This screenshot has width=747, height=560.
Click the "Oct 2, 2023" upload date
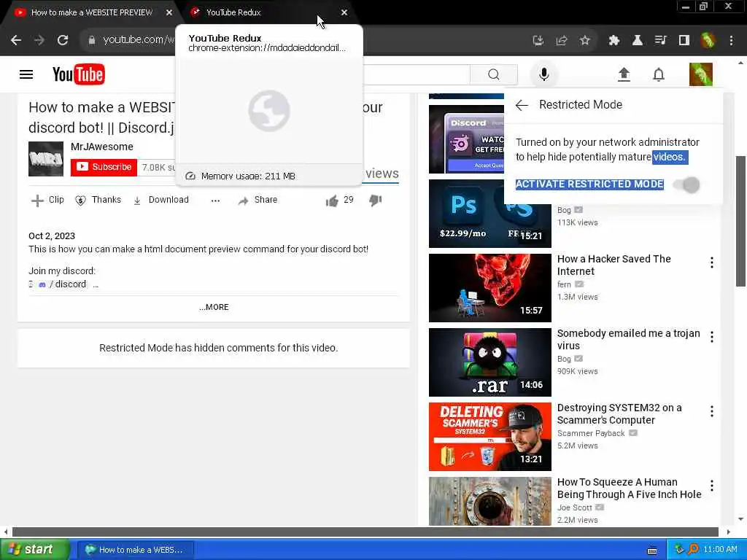pos(52,236)
